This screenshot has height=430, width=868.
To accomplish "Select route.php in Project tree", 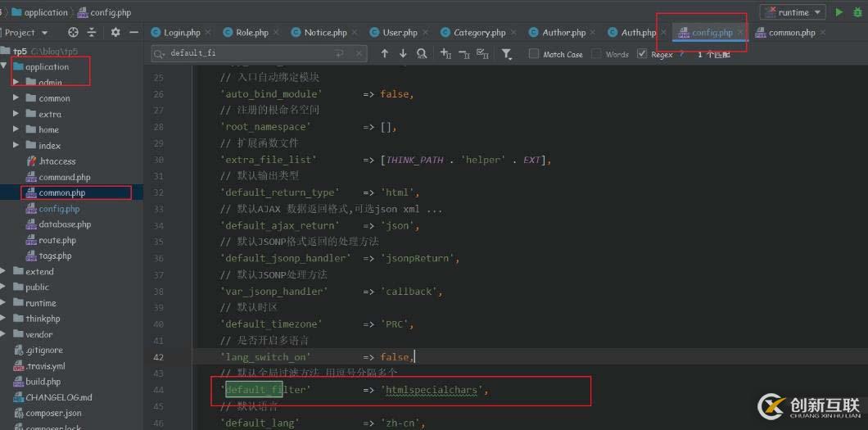I will [57, 240].
